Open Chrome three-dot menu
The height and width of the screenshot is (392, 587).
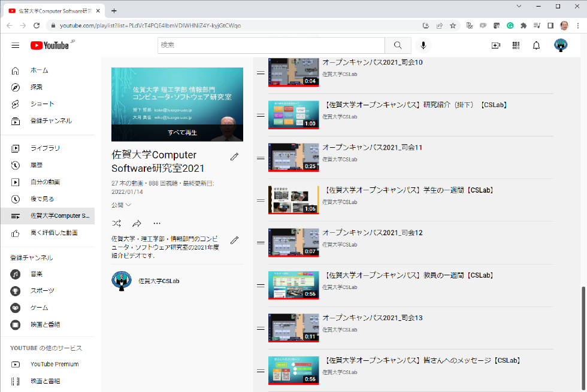pos(578,25)
